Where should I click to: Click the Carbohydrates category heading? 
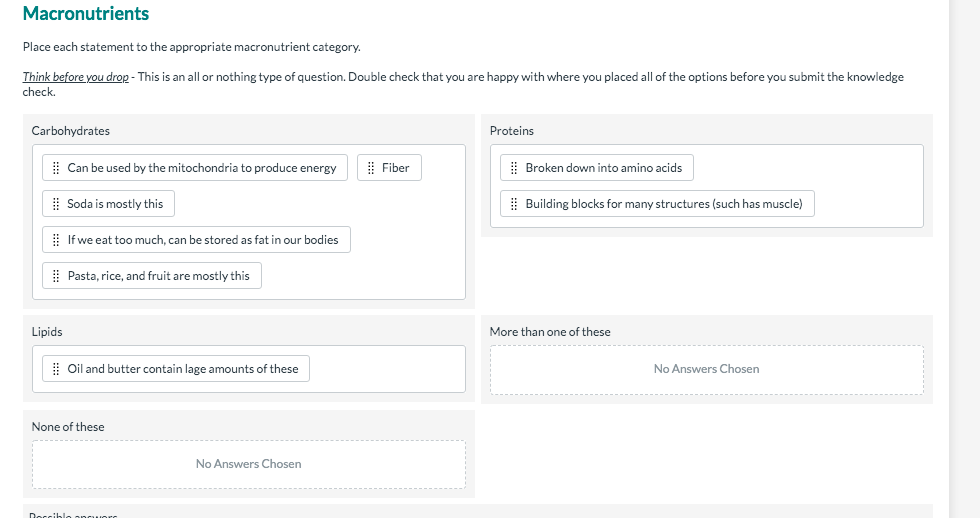coord(71,131)
